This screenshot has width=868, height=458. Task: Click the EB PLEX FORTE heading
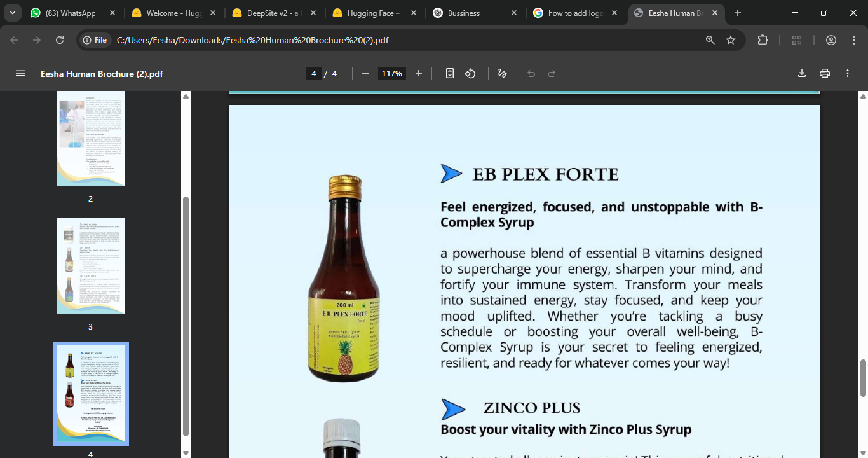(545, 174)
